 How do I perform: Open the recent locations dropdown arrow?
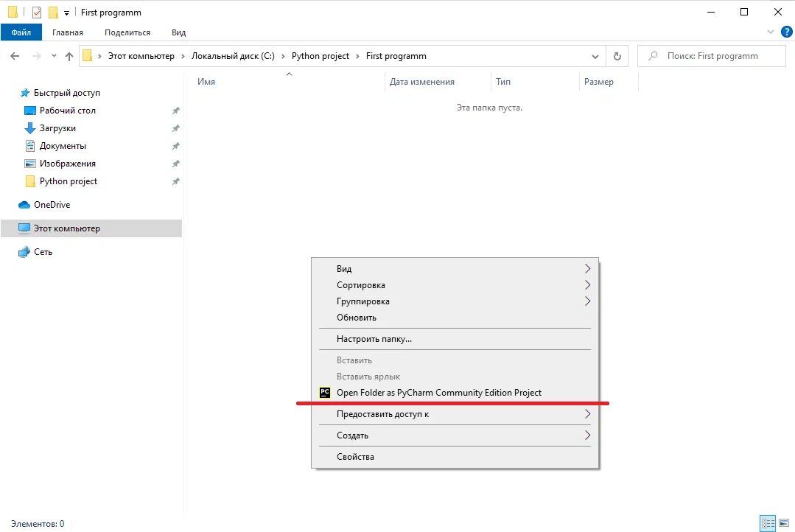(x=54, y=56)
